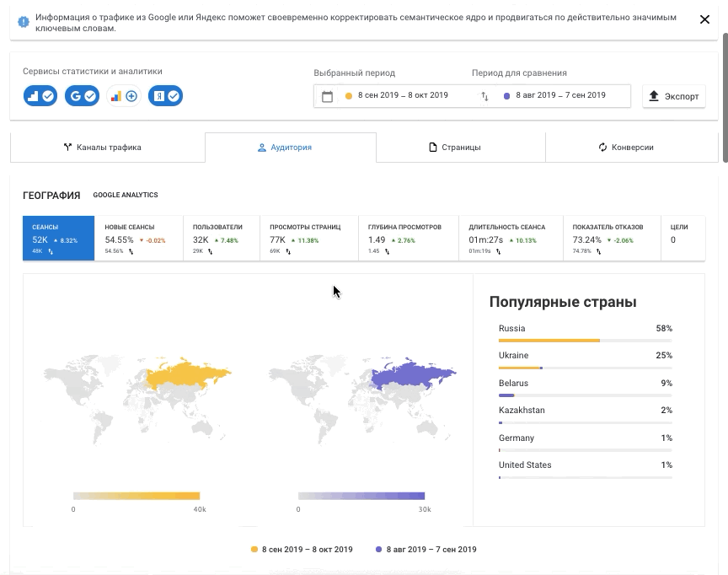Click the United States country row label
The width and height of the screenshot is (728, 575).
pyautogui.click(x=525, y=465)
